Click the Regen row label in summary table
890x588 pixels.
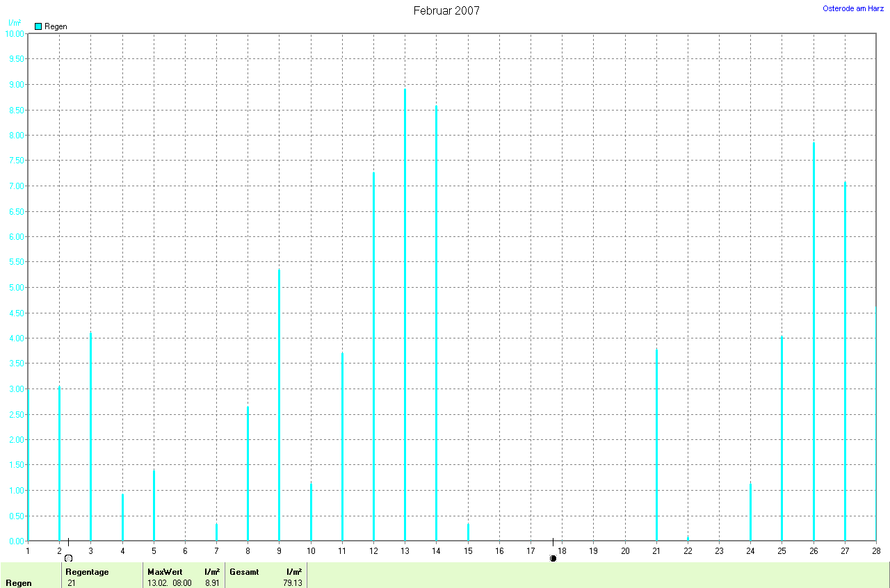coord(18,583)
